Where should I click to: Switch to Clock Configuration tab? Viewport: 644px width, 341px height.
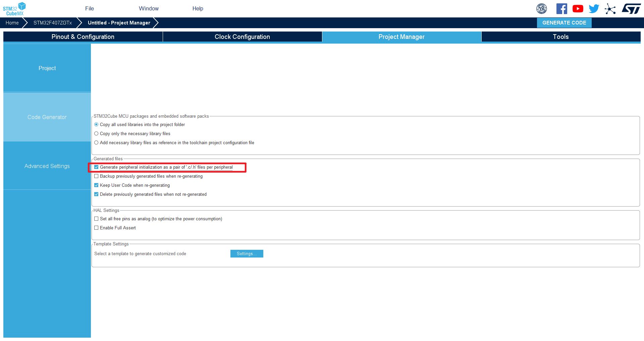click(x=242, y=37)
